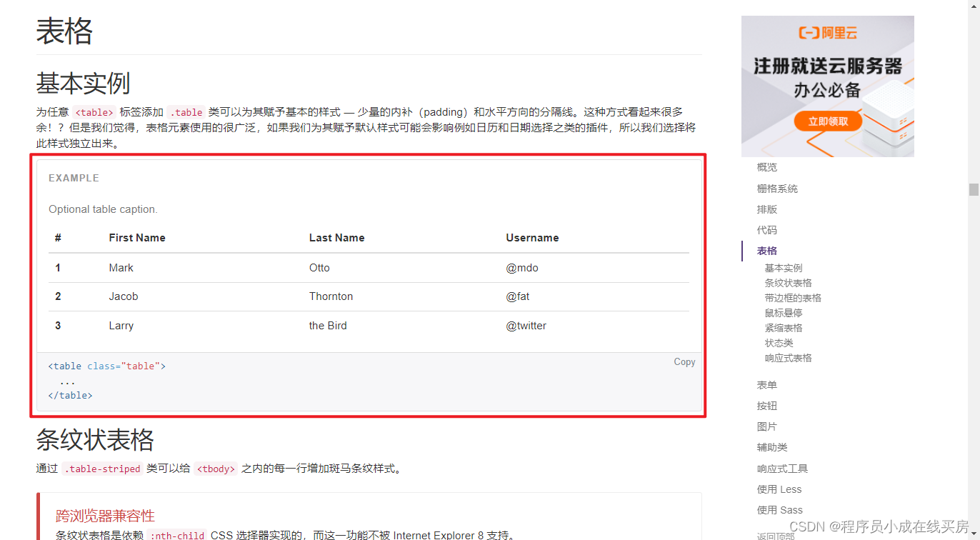
Task: Select 表格 in the sidebar navigation
Action: click(x=766, y=251)
